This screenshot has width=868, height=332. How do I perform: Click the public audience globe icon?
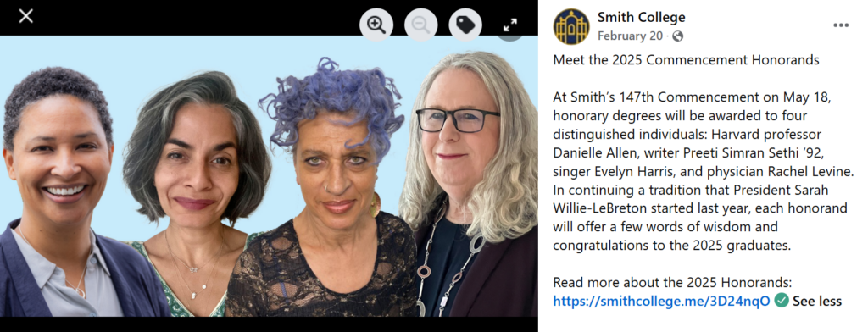tap(677, 36)
